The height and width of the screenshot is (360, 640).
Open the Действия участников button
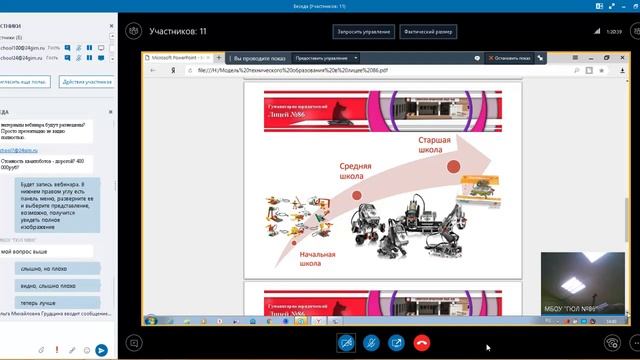[87, 82]
